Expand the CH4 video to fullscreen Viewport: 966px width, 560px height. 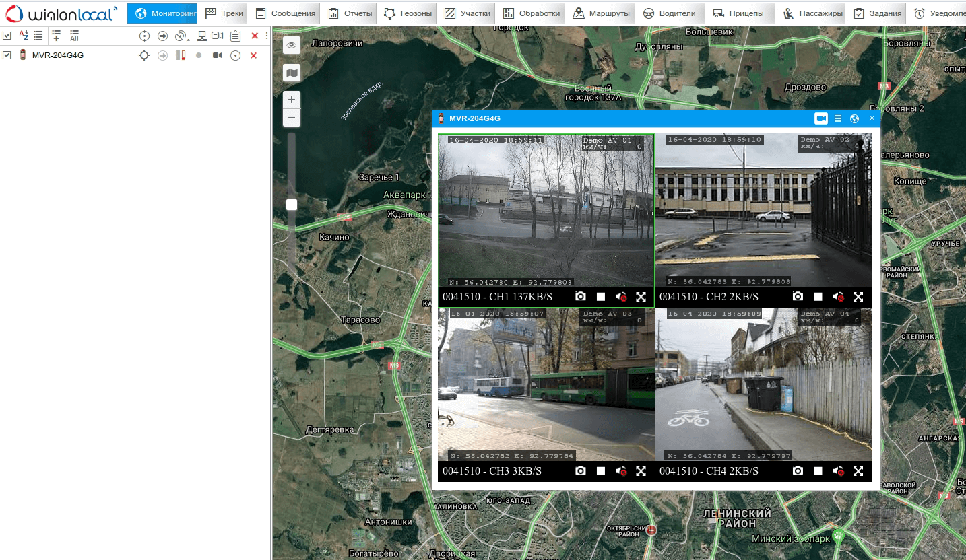click(858, 471)
